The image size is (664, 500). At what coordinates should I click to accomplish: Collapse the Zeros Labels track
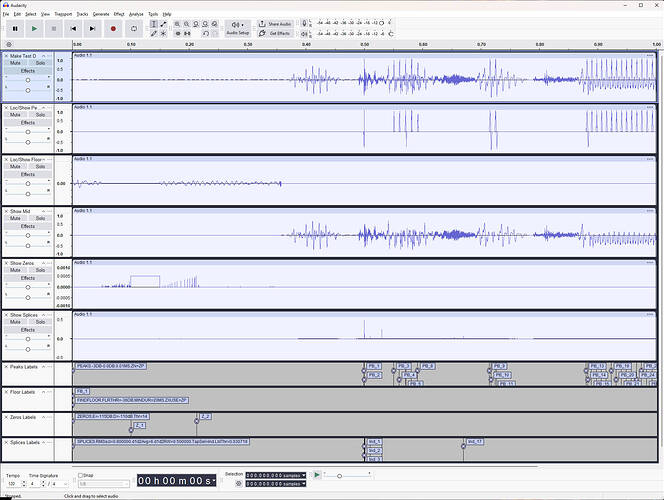click(43, 417)
